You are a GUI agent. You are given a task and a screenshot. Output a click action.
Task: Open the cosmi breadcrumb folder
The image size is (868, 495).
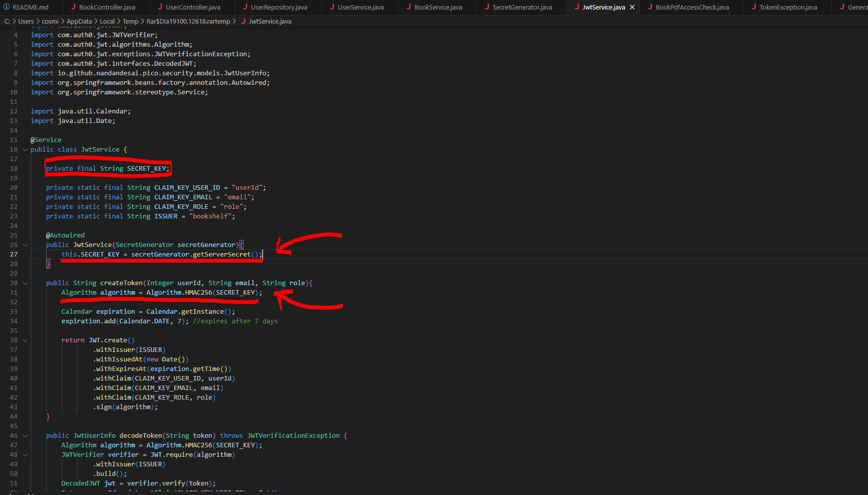tap(50, 21)
